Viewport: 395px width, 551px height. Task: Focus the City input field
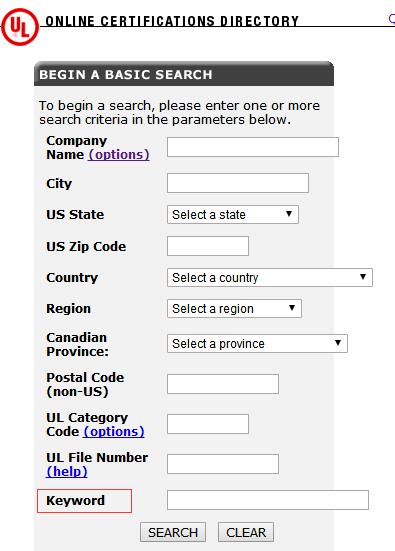tap(238, 183)
